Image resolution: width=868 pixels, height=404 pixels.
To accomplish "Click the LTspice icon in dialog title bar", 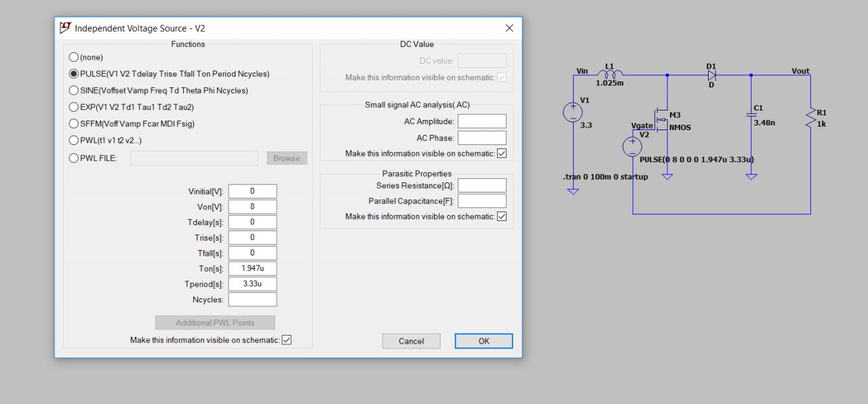I will coord(65,28).
